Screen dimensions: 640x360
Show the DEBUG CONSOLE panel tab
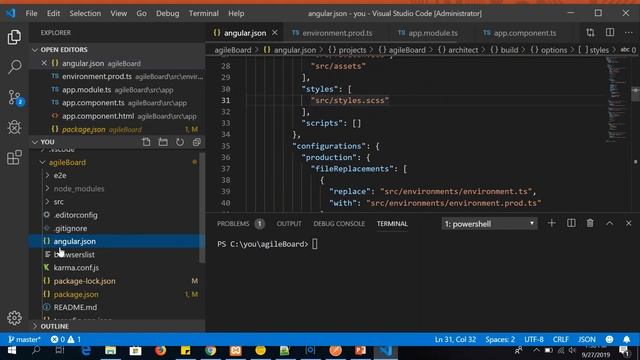coord(339,224)
